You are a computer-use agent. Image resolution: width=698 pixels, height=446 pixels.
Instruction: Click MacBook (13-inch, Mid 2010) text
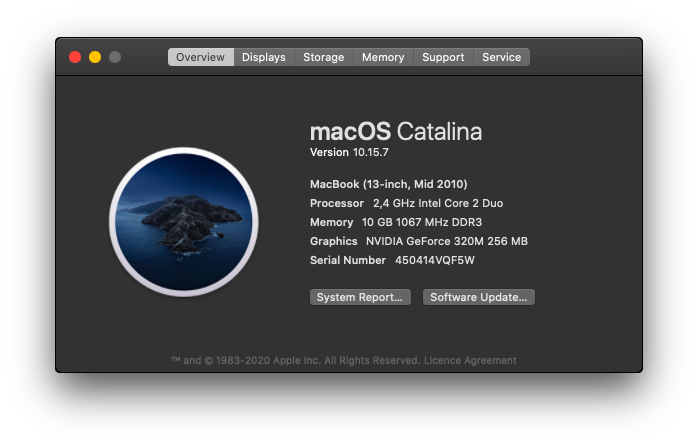(x=389, y=184)
